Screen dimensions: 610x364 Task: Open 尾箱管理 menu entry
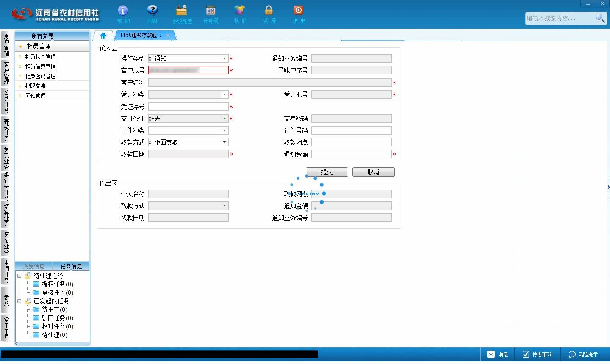click(x=53, y=96)
